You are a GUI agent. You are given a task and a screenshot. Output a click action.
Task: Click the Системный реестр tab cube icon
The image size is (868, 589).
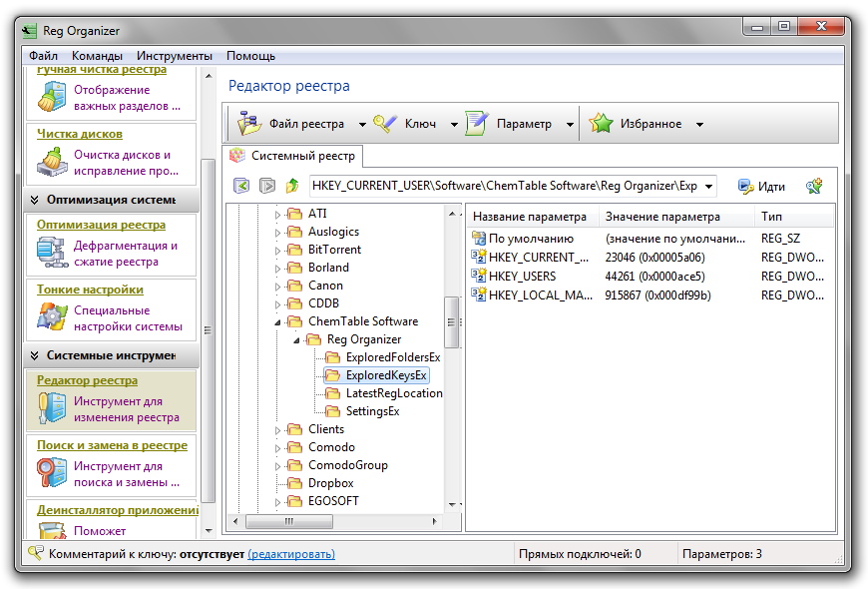click(x=237, y=156)
